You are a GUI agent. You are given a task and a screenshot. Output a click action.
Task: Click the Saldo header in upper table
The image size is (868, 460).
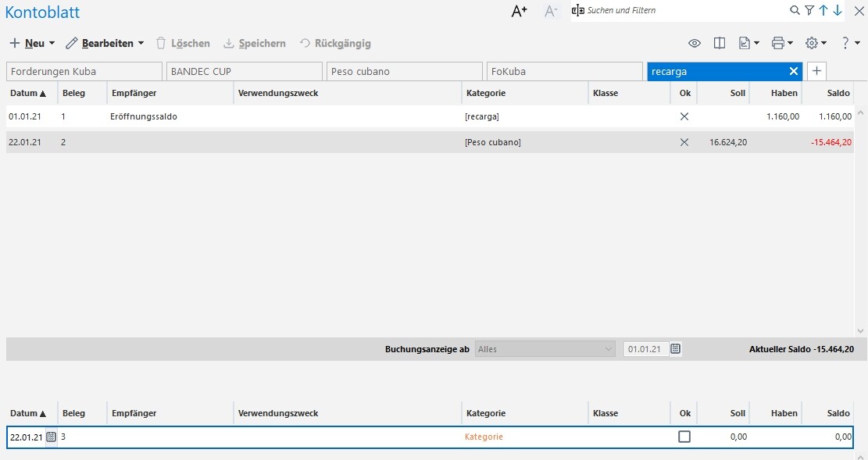click(x=838, y=93)
